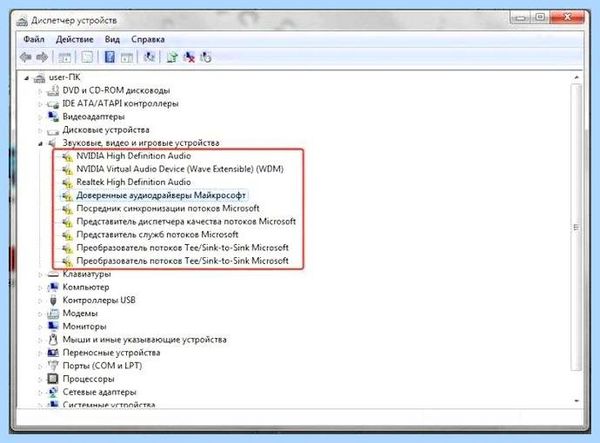Scan for hardware changes via toolbar icon
600x443 pixels.
tap(149, 57)
